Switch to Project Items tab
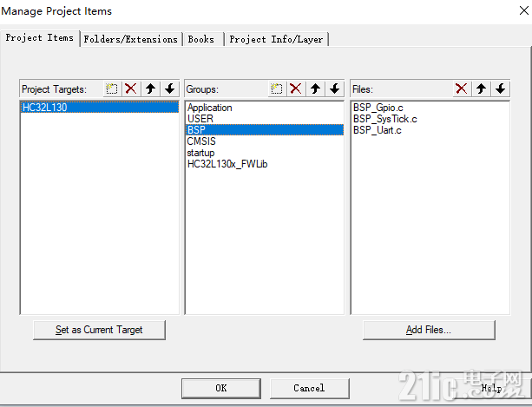 pos(40,38)
